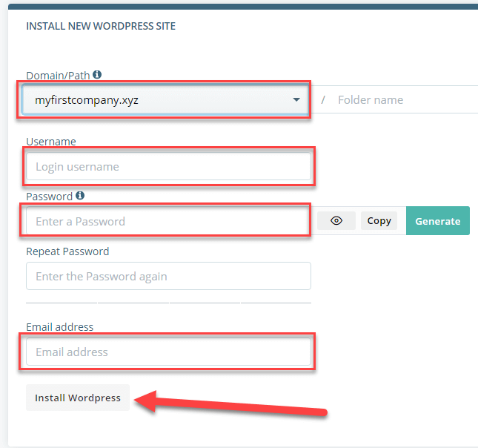Click the Email address label above field
The image size is (478, 448).
point(60,327)
